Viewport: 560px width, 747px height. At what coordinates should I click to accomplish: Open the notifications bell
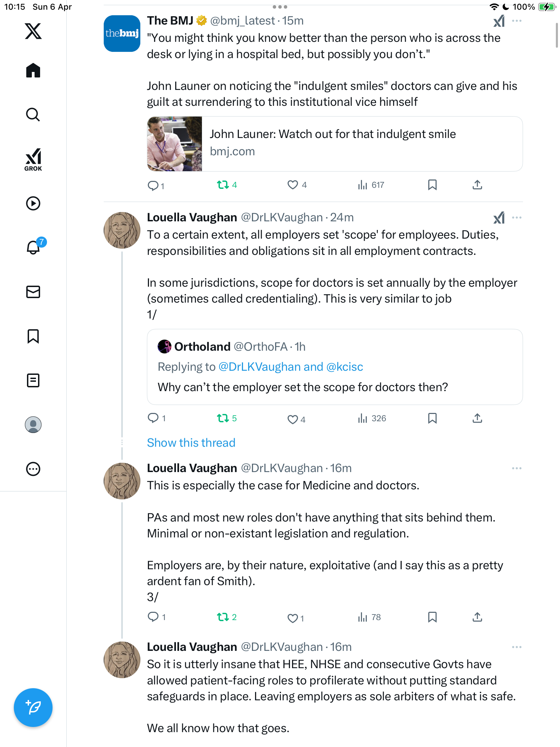(34, 247)
